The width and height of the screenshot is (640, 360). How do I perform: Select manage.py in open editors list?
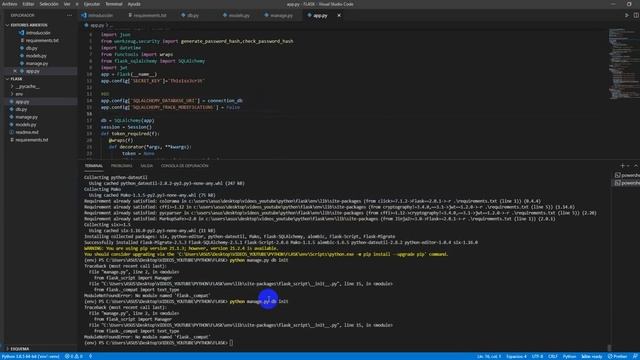[x=37, y=64]
